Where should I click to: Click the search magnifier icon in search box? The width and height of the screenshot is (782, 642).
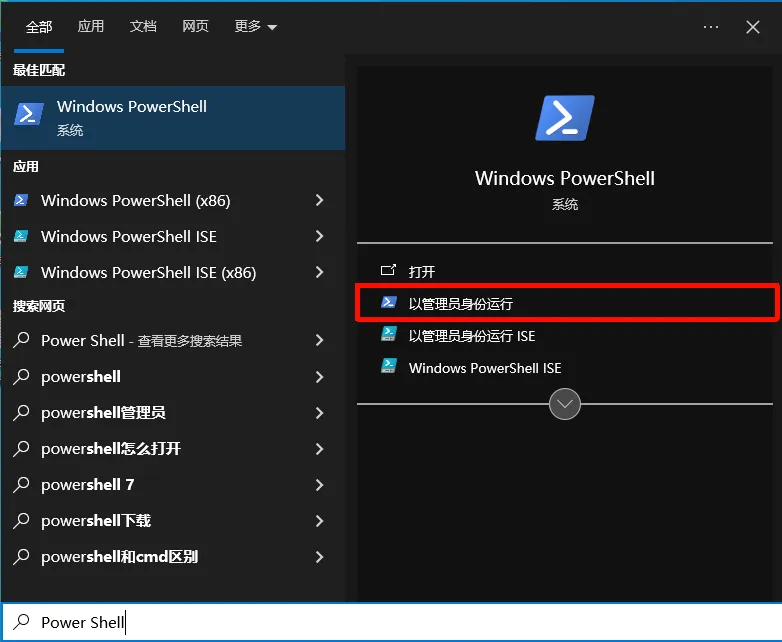pyautogui.click(x=22, y=622)
